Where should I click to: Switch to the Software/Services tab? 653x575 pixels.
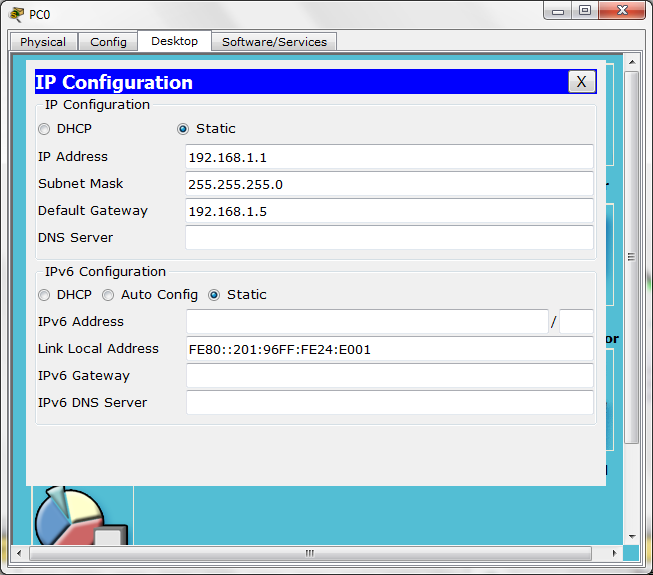274,42
